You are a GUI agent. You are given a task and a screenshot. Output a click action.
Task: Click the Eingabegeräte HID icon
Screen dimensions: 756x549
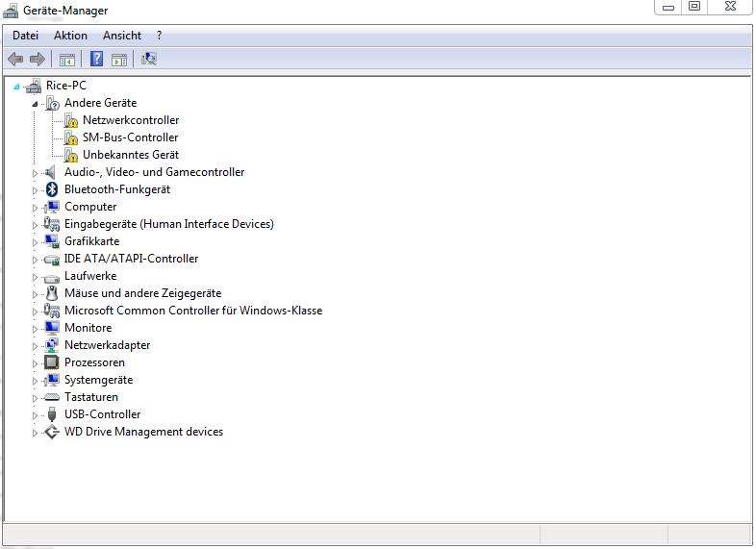52,224
